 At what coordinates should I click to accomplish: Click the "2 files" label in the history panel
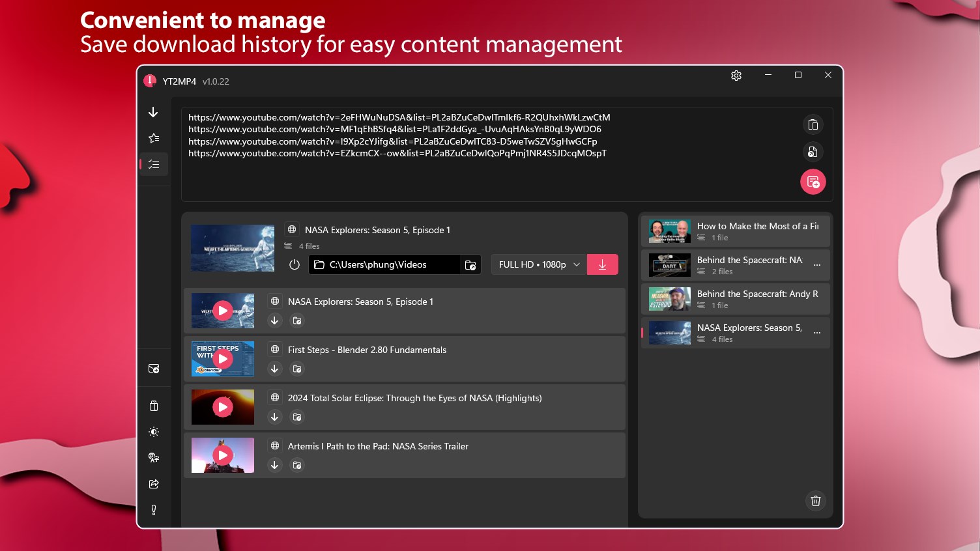(x=722, y=272)
